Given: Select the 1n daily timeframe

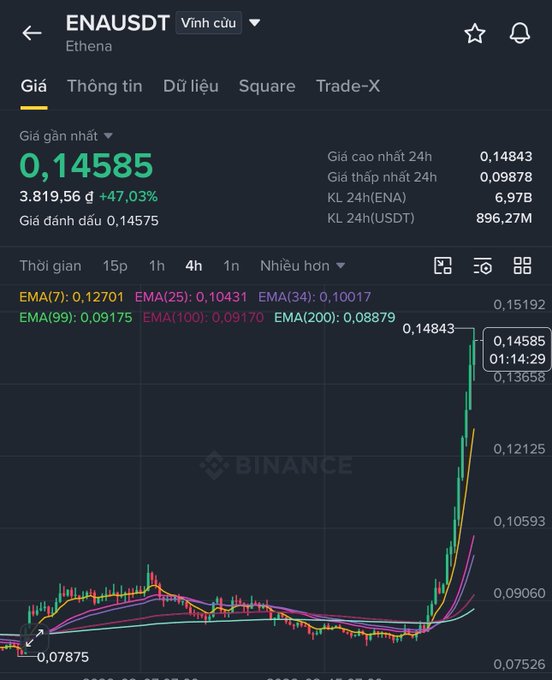Looking at the screenshot, I should point(231,265).
